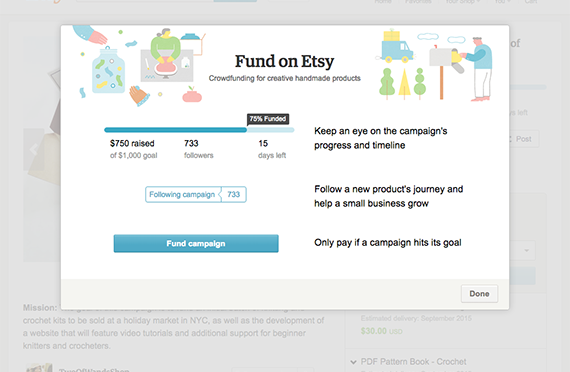Image resolution: width=570 pixels, height=372 pixels.
Task: Click the Fund campaign button
Action: pyautogui.click(x=196, y=243)
